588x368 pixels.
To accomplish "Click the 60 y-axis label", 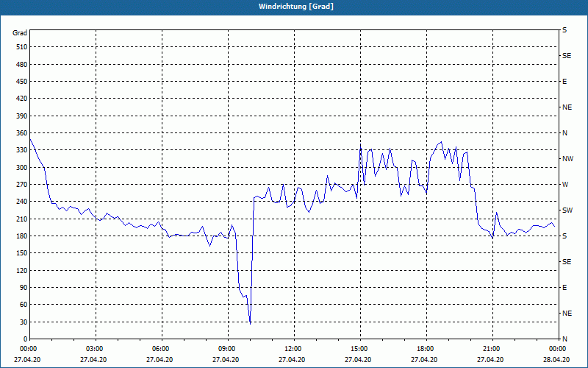I will (x=24, y=305).
